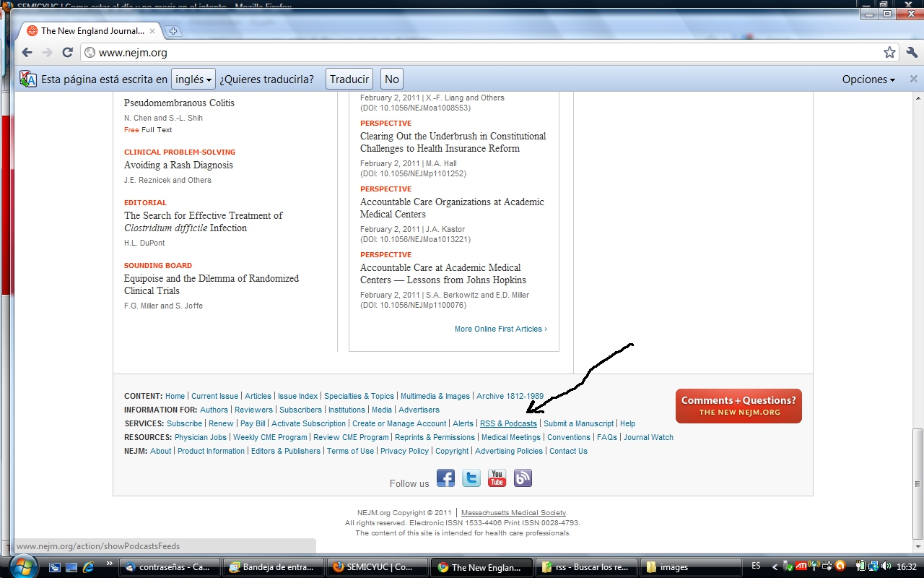Click the Traducir button
This screenshot has width=924, height=578.
pos(349,79)
